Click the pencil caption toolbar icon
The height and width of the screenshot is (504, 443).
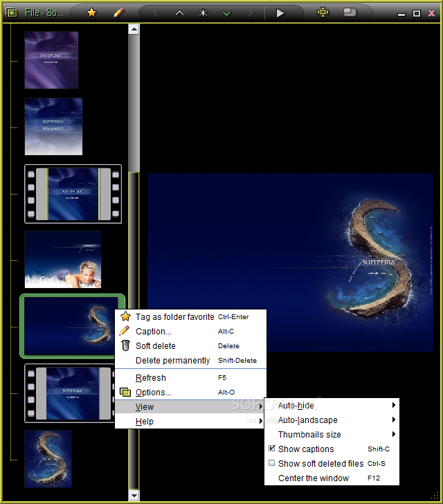coord(118,12)
